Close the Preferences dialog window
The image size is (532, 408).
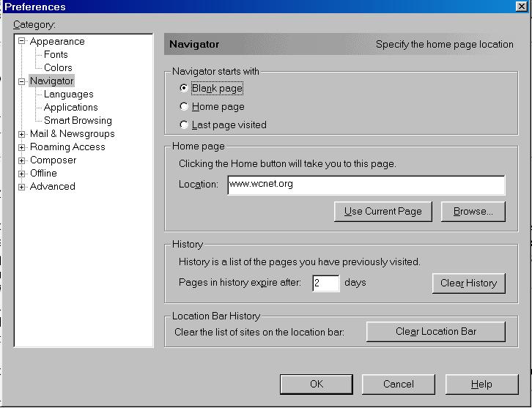click(521, 7)
